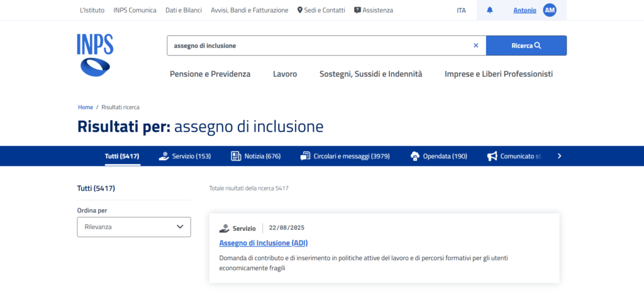Screen dimensions: 644x291
Task: Click the 22/08/2025 result date
Action: (287, 228)
